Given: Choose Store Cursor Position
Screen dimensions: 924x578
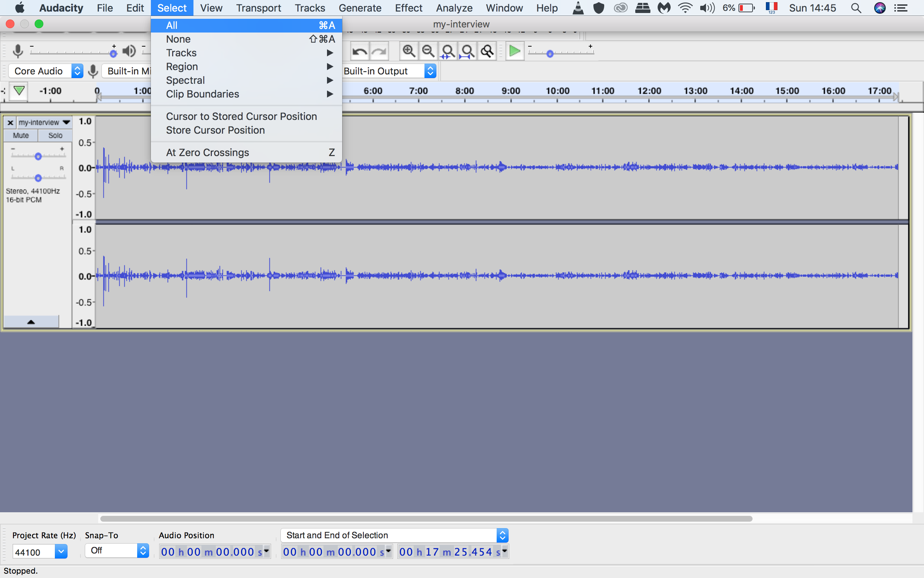Looking at the screenshot, I should click(x=246, y=130).
